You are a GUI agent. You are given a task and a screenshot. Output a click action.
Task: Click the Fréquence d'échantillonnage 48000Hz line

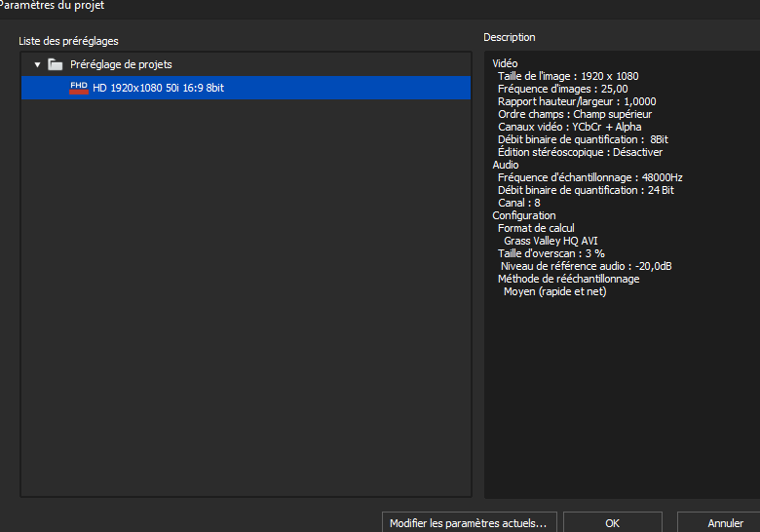pos(589,177)
